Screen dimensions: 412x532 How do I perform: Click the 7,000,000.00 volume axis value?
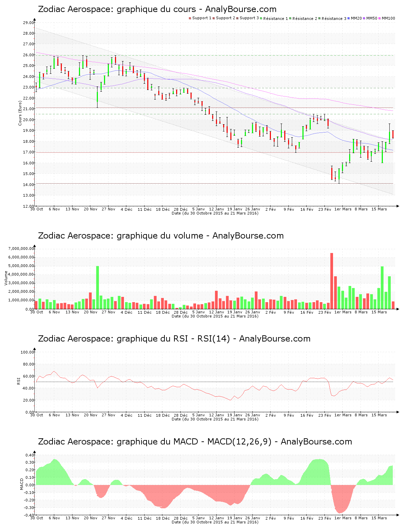[21, 248]
